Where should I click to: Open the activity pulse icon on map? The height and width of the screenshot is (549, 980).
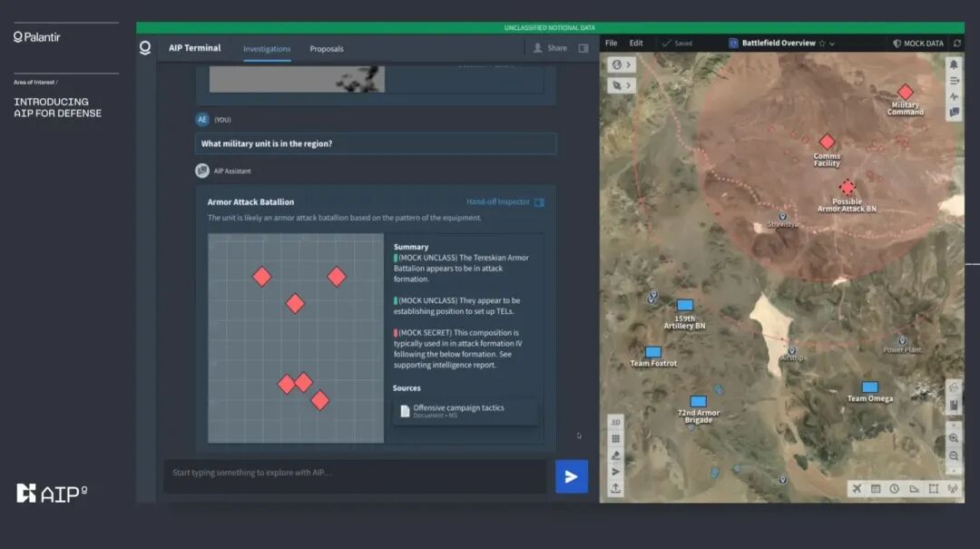click(x=954, y=97)
